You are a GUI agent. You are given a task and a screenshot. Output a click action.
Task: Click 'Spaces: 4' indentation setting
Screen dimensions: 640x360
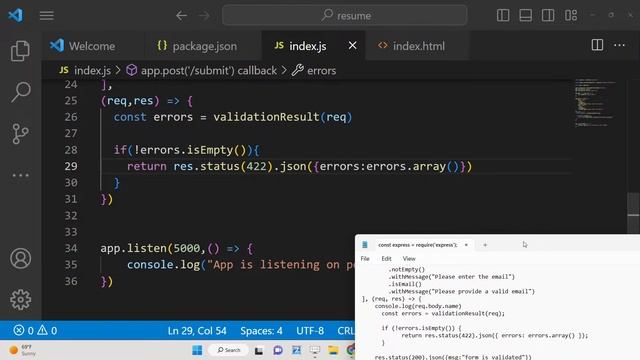(261, 331)
